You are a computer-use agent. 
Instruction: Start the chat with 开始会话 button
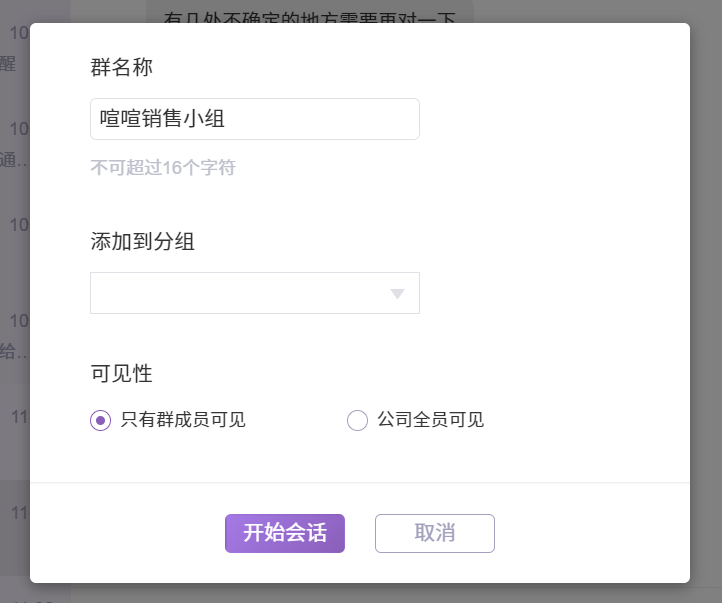point(285,533)
